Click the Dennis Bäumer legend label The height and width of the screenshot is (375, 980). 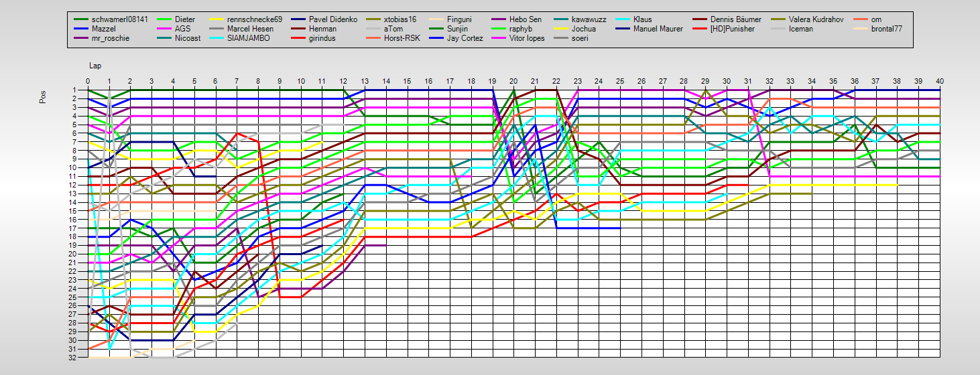736,20
